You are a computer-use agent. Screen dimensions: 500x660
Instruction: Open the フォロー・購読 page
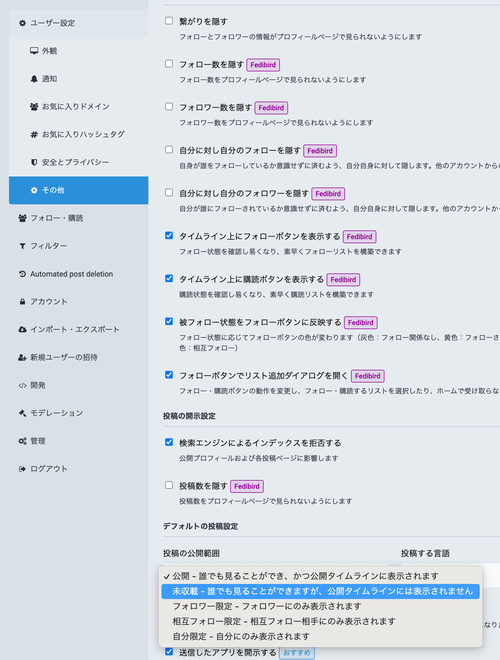pos(79,218)
